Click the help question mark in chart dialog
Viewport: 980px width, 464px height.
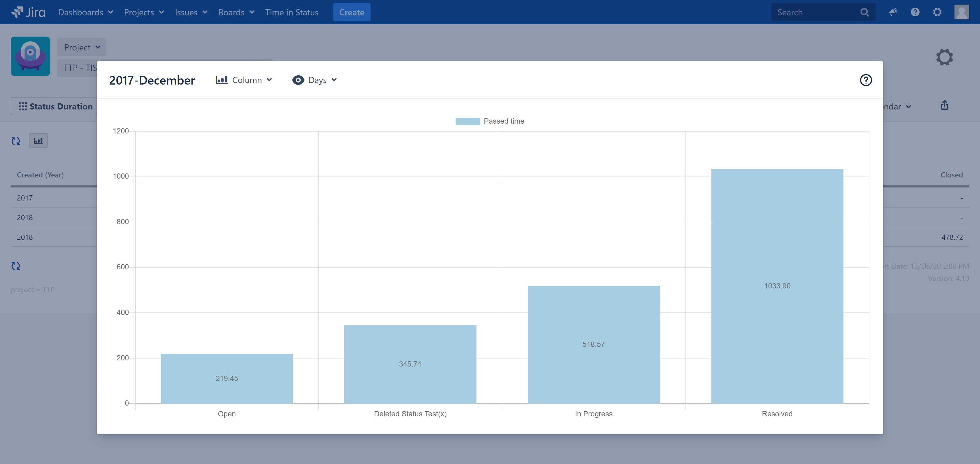pos(865,80)
